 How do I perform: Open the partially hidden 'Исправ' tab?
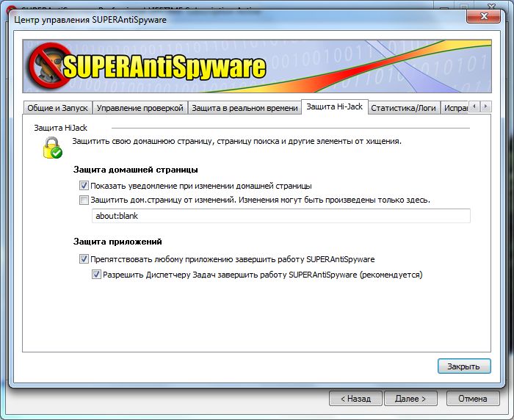455,108
